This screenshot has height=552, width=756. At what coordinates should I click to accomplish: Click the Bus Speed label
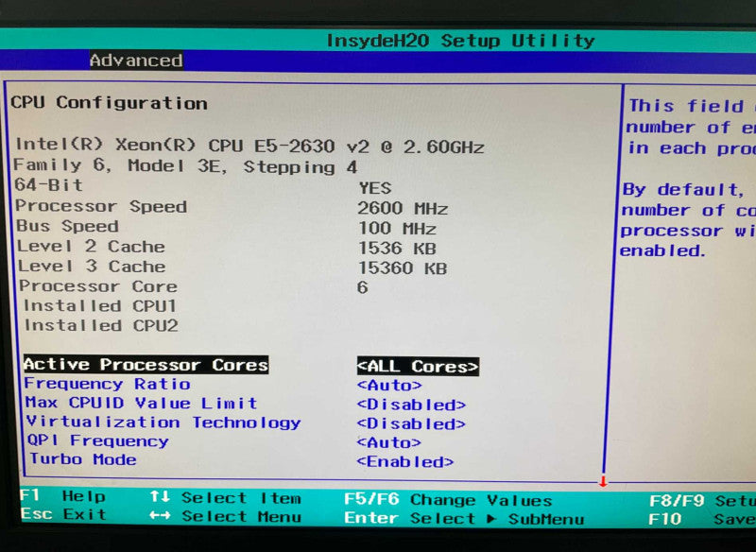(x=67, y=226)
